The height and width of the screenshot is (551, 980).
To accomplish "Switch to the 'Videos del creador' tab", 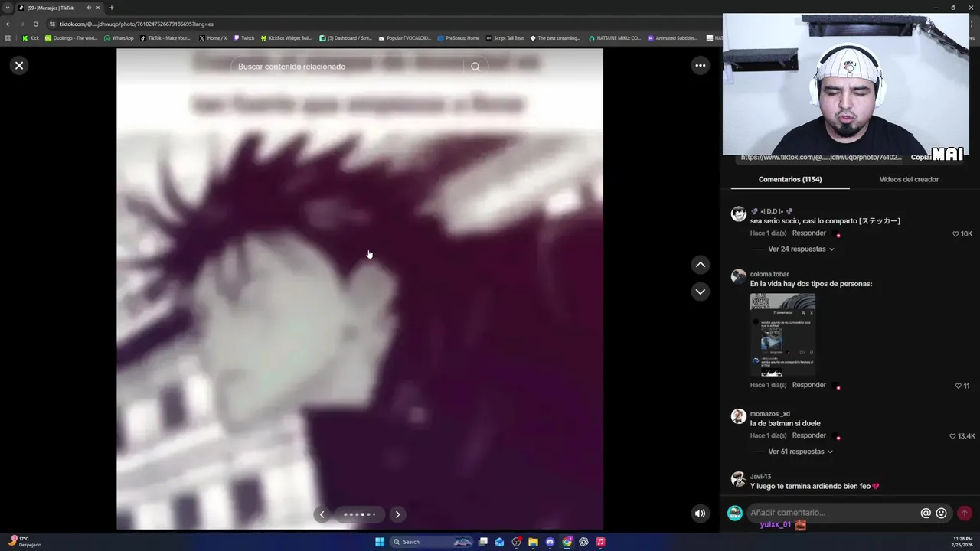I will click(x=909, y=179).
